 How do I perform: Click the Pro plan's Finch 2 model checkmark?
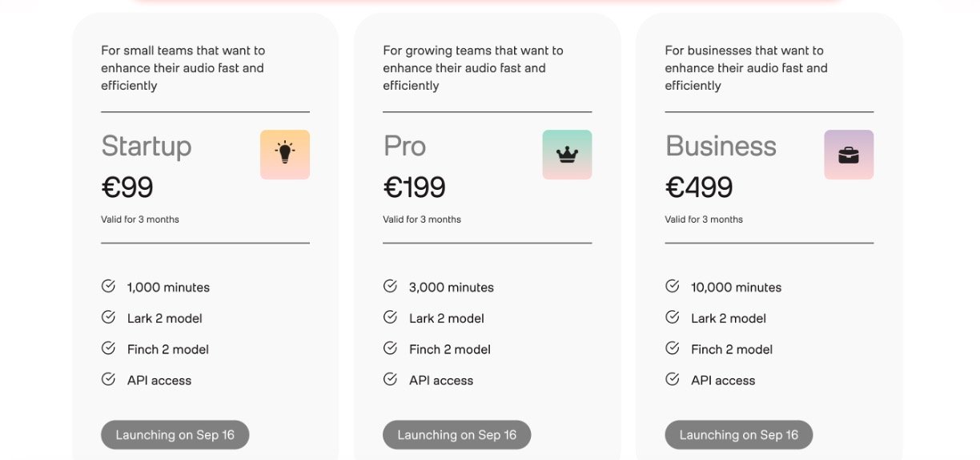(x=390, y=349)
